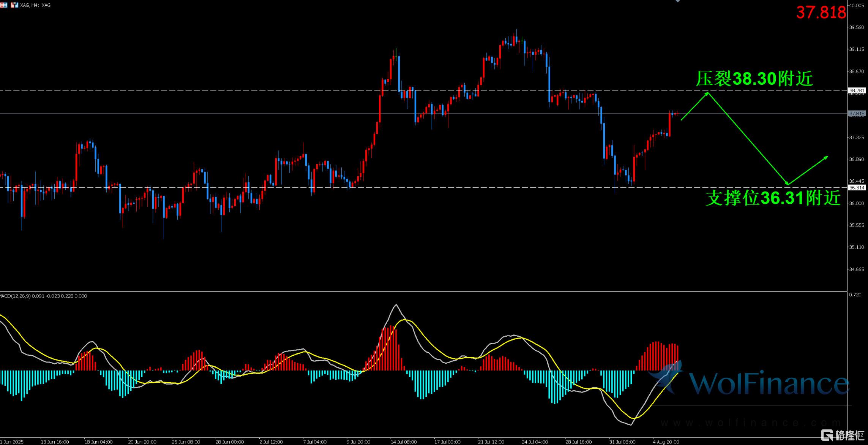Click the 4 Aug 20:00 time label
Screen dimensions: 868x445
click(x=666, y=442)
